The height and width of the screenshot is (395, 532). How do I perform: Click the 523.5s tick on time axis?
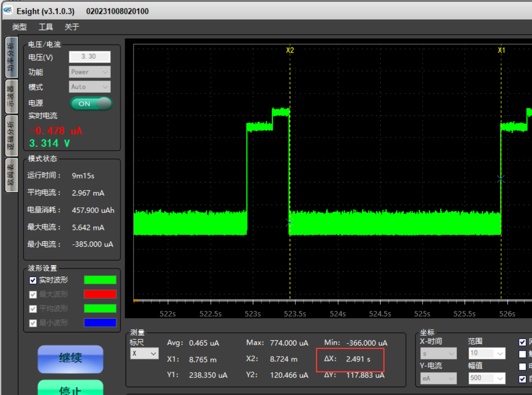(x=295, y=314)
